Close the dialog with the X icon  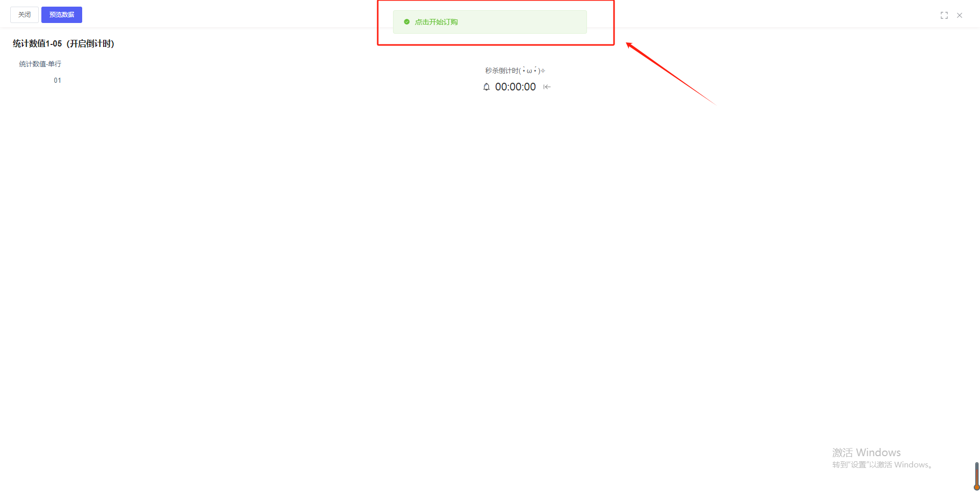(960, 15)
